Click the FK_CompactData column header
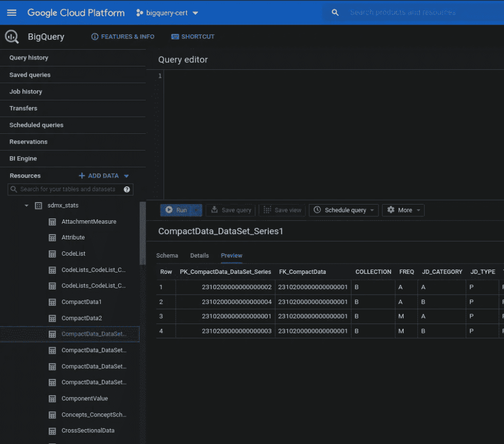The height and width of the screenshot is (444, 504). point(303,272)
